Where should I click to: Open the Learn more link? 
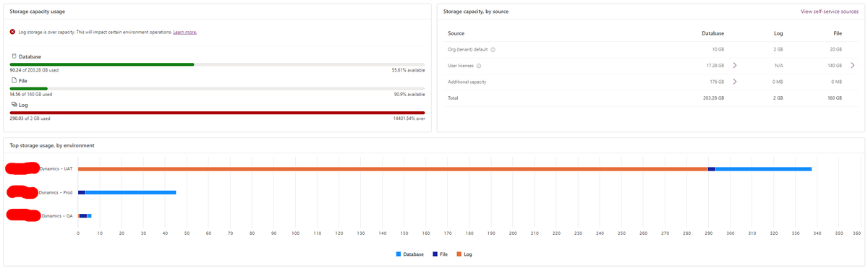[185, 33]
